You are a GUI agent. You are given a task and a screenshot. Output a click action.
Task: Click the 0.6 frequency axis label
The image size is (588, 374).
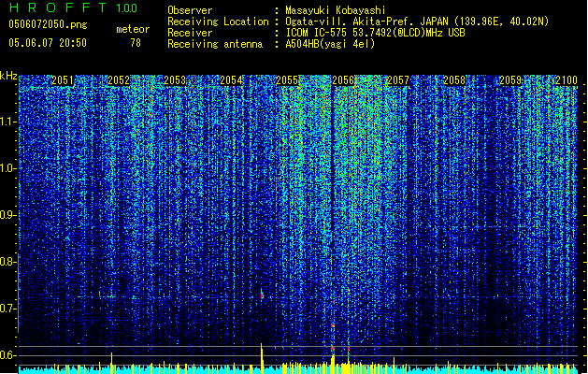click(7, 355)
